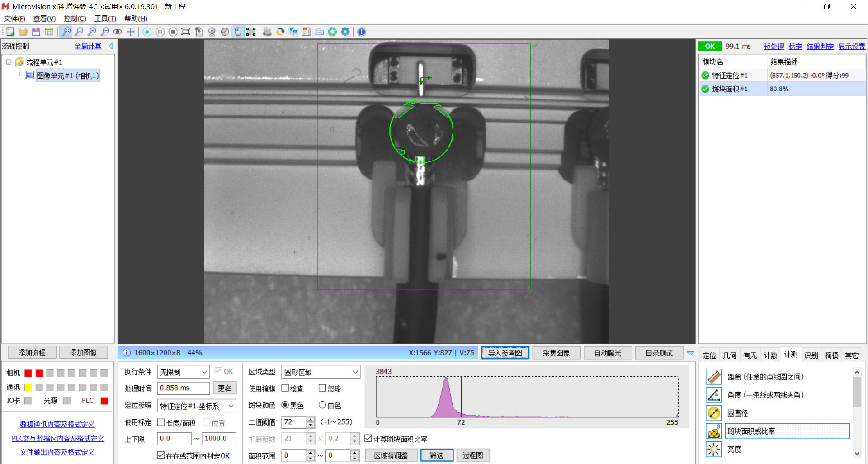Click the 自动曝光 button

pos(608,353)
